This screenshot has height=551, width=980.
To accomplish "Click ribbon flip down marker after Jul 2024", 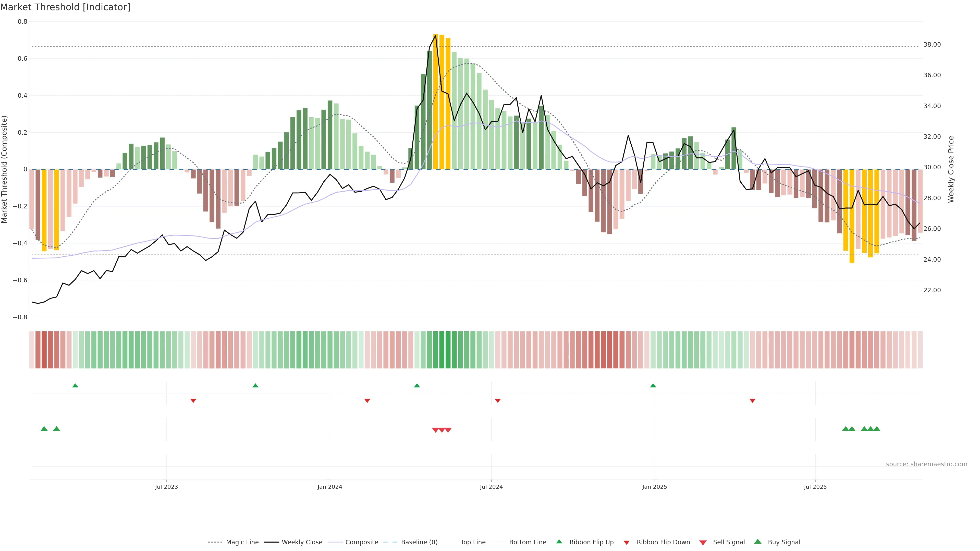I will point(498,401).
